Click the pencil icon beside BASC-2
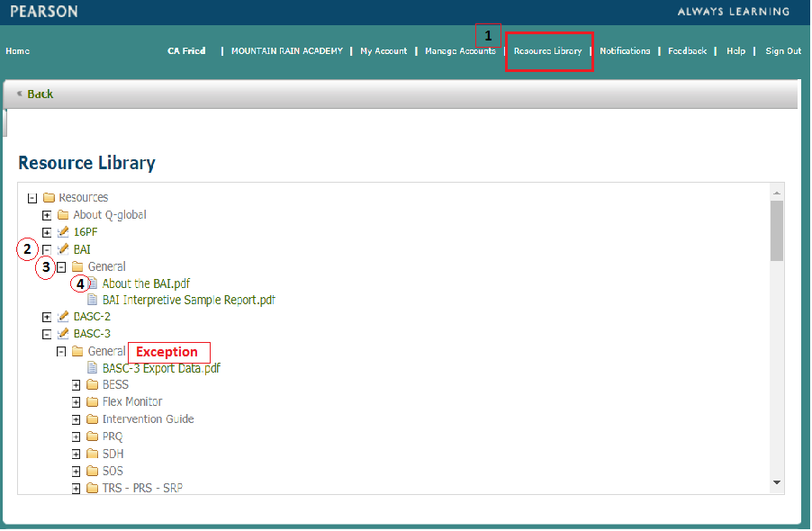 pyautogui.click(x=61, y=317)
